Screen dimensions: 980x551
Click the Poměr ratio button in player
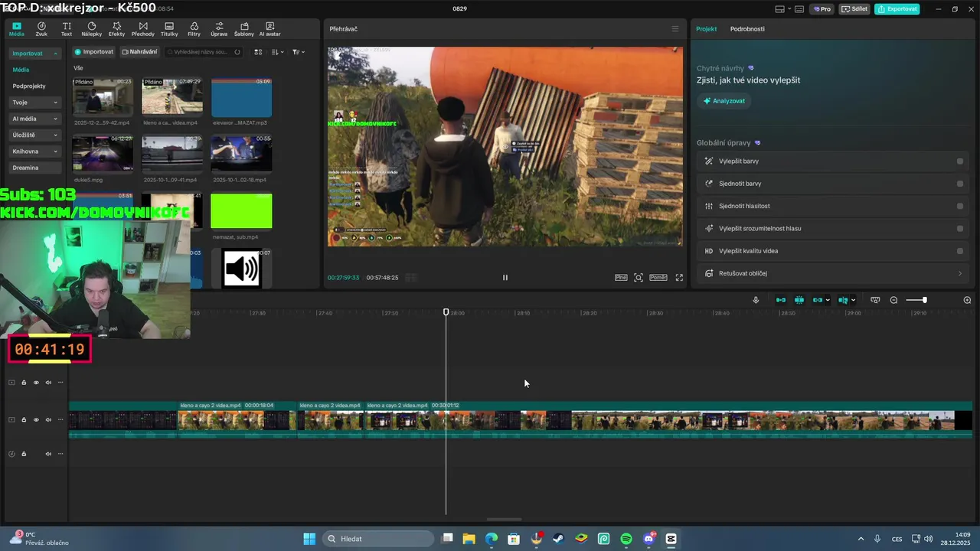(658, 278)
